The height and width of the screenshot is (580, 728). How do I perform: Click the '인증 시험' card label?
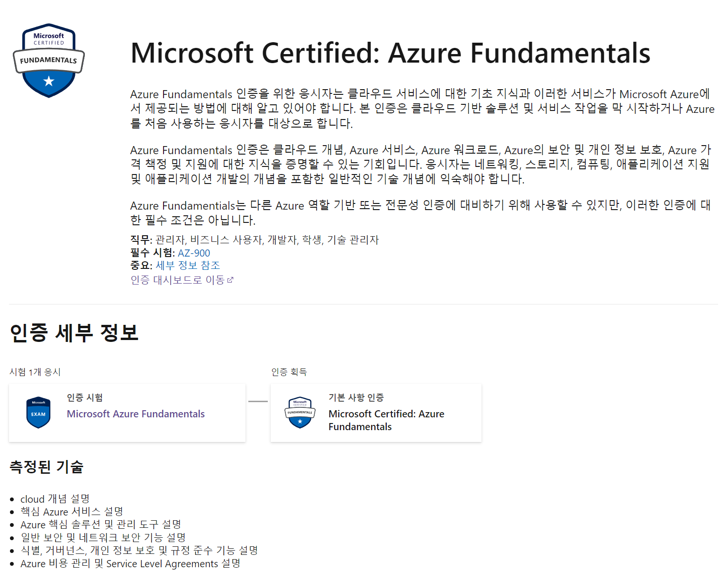click(85, 397)
